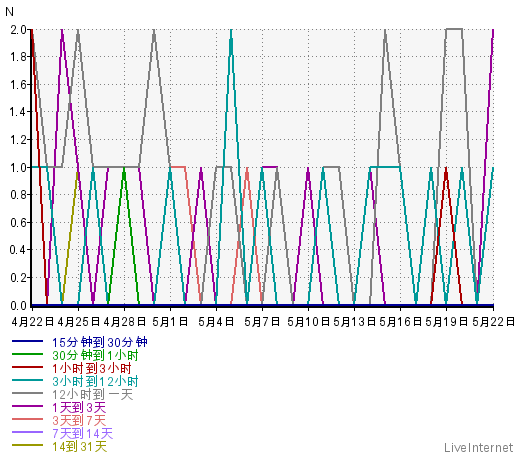The height and width of the screenshot is (457, 520).
Task: Click the 3小时到12小时 legend entry
Action: click(x=95, y=381)
